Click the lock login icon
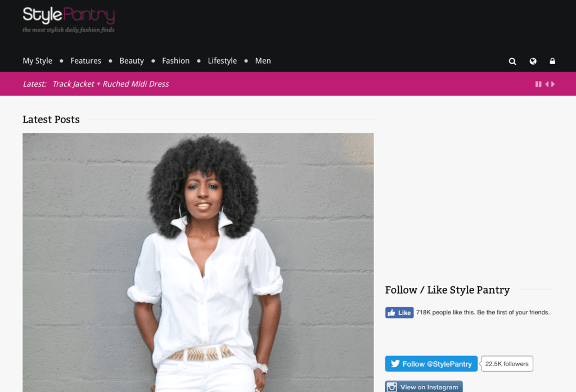Image resolution: width=576 pixels, height=392 pixels. pos(552,61)
